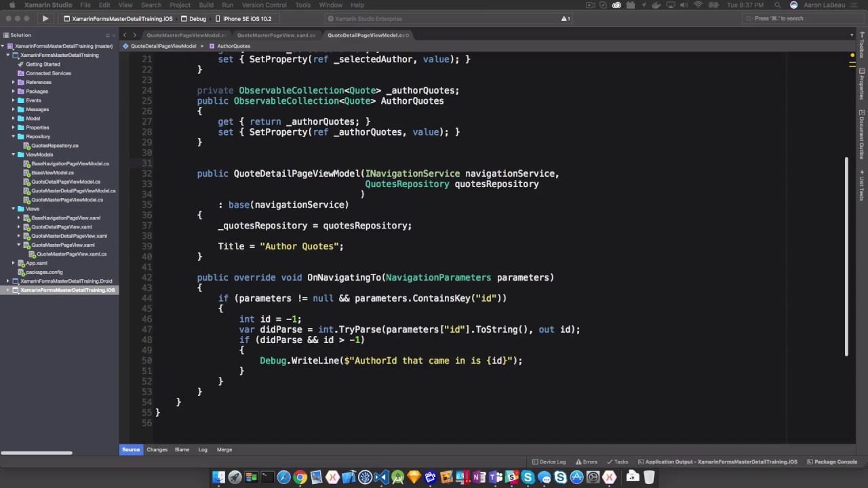This screenshot has height=488, width=868.
Task: Select Getting Started in solution tree
Action: pyautogui.click(x=43, y=64)
